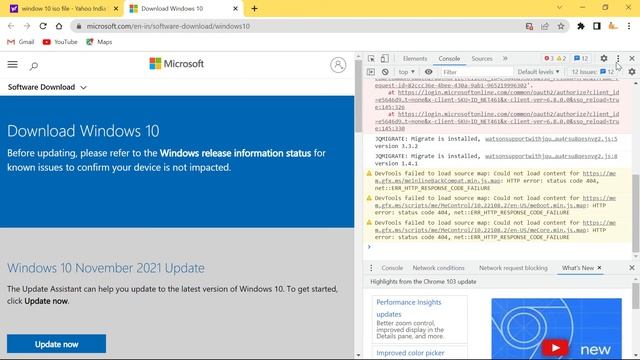Open the Extensions puzzle icon
Viewport: 640px width, 360px height.
[x=580, y=26]
